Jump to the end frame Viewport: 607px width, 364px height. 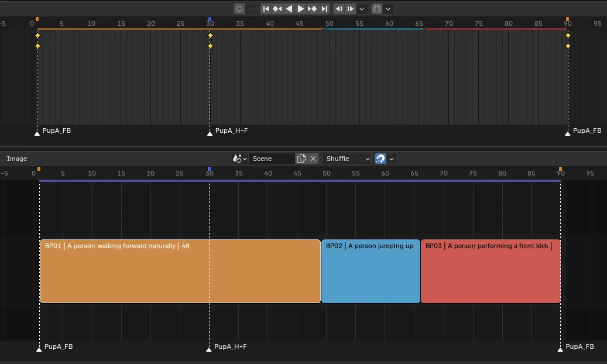point(324,9)
